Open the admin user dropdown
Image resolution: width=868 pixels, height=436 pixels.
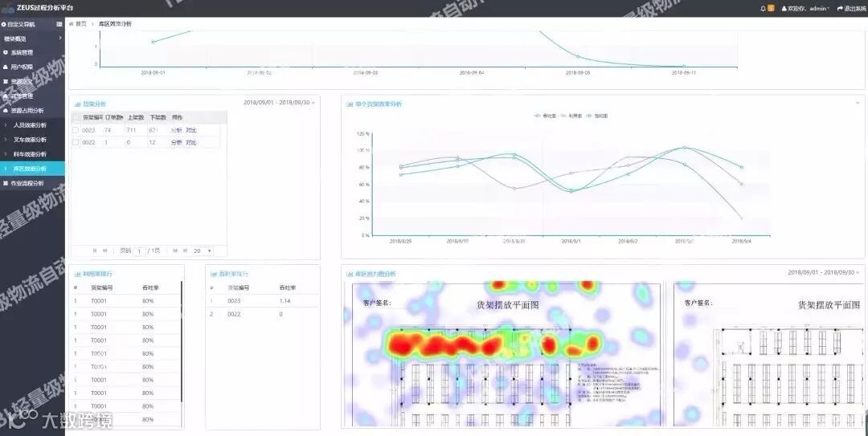(x=809, y=8)
